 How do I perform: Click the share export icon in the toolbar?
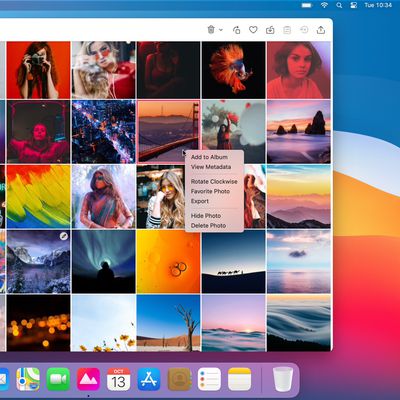[x=321, y=30]
